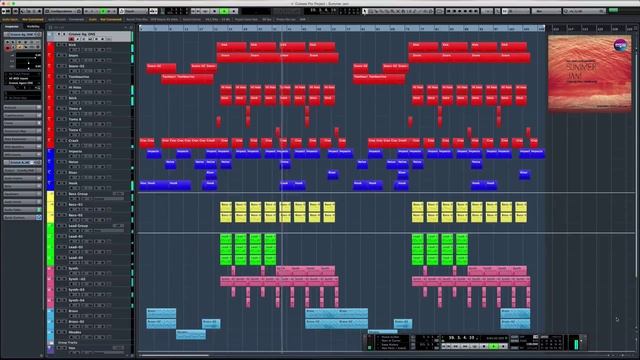
Task: Click the horizontal scrollbar below arrangement
Action: (x=176, y=355)
